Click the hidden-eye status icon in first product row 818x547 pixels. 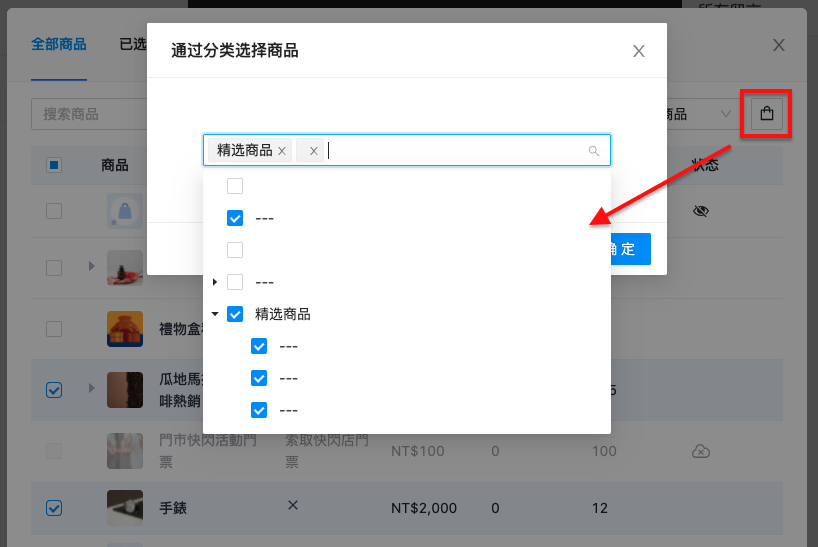click(701, 211)
